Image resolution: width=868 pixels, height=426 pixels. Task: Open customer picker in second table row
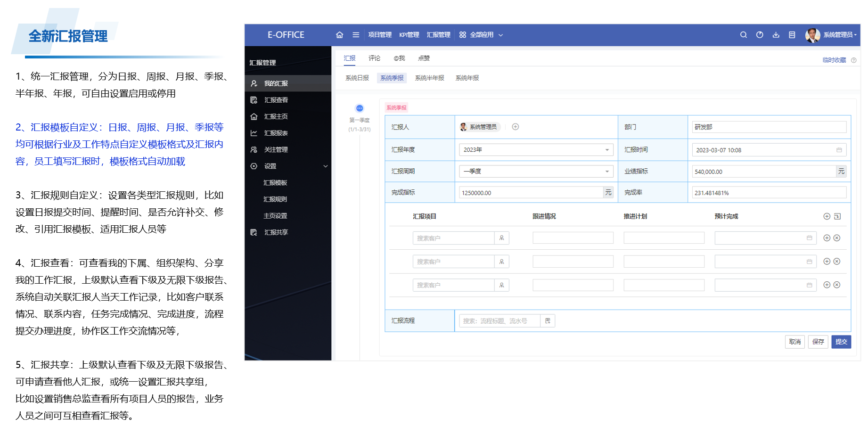click(502, 262)
